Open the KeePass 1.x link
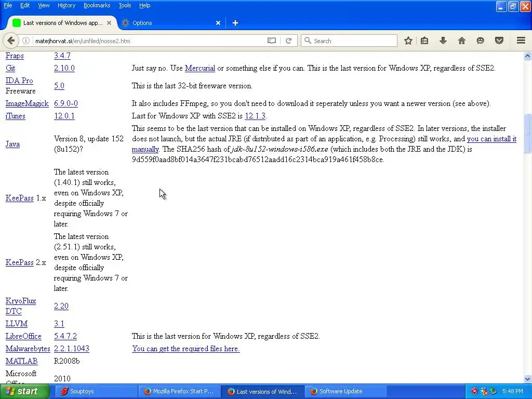 click(19, 198)
